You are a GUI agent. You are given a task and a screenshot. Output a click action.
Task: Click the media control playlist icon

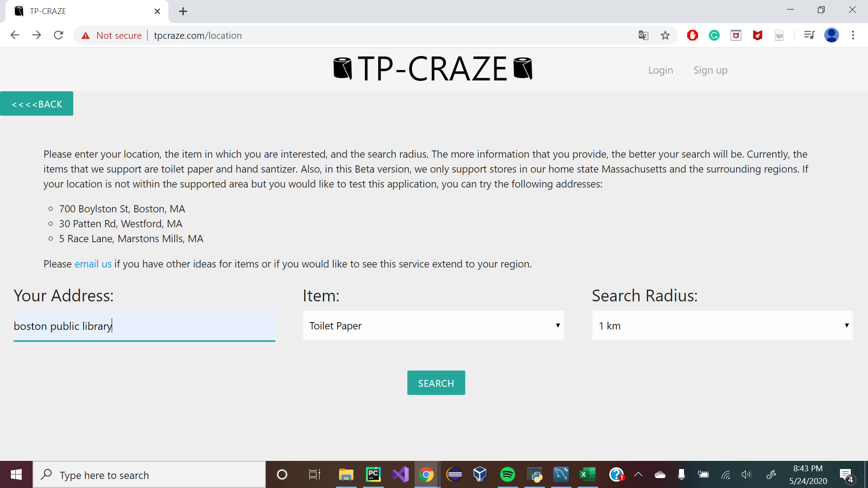pyautogui.click(x=809, y=35)
